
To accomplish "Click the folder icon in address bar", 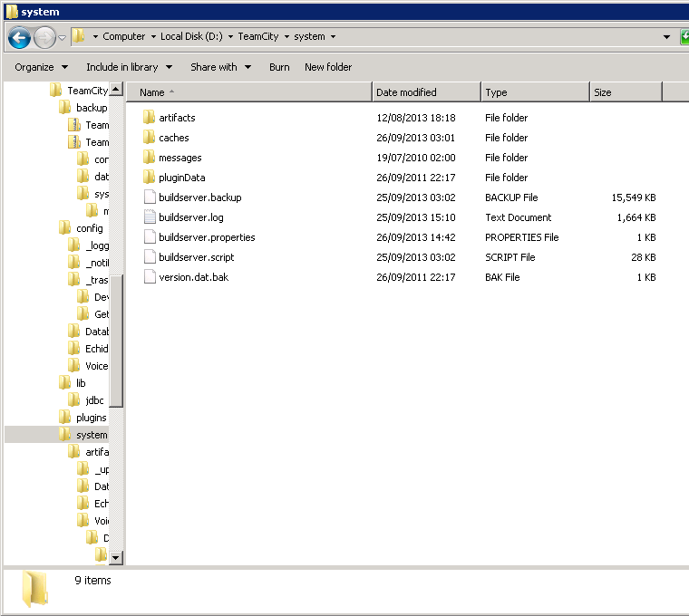I will (78, 36).
